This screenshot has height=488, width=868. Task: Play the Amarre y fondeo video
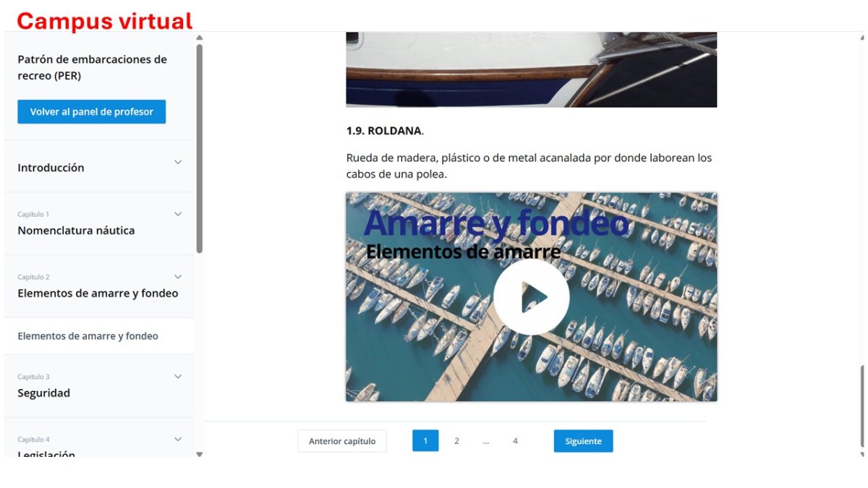click(531, 296)
